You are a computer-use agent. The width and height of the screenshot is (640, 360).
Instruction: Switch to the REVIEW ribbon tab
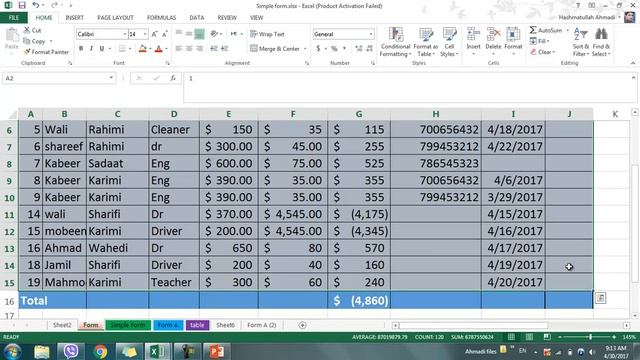pos(227,18)
